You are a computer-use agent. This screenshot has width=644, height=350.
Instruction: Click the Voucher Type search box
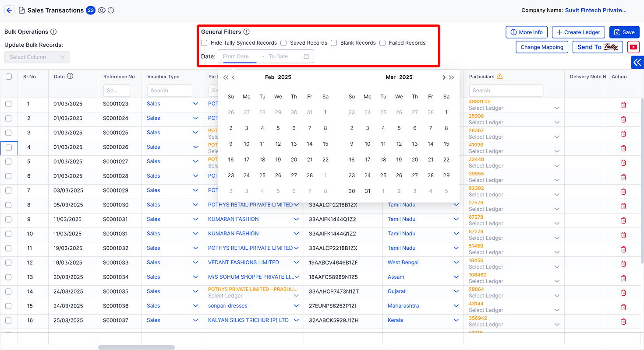(x=170, y=91)
